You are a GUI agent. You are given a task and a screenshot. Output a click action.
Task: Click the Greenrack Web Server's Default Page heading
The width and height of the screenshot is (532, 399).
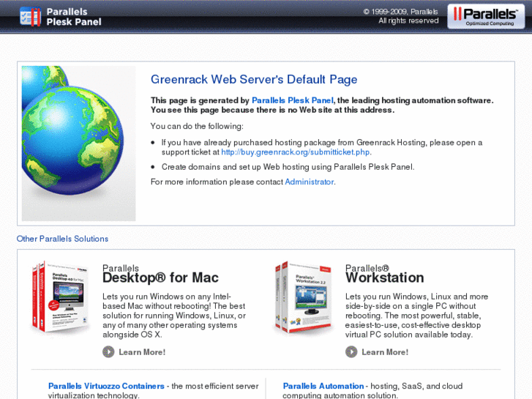(x=254, y=80)
